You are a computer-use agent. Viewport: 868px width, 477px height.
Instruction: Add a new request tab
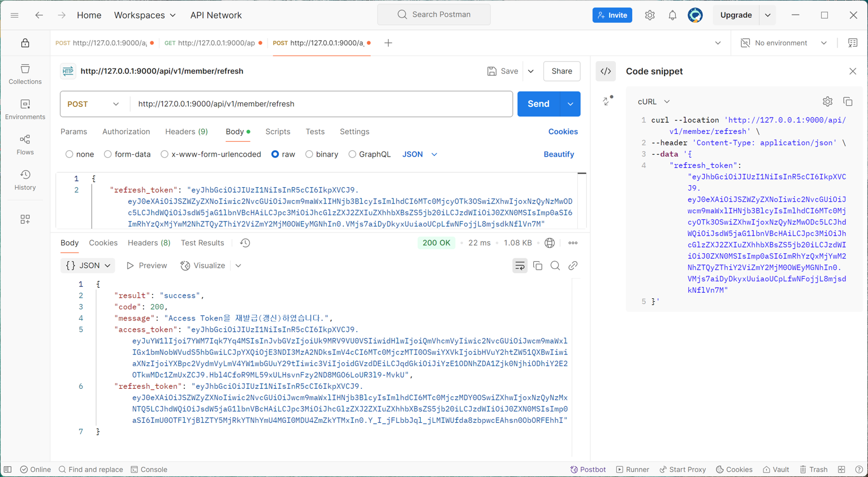pyautogui.click(x=388, y=43)
